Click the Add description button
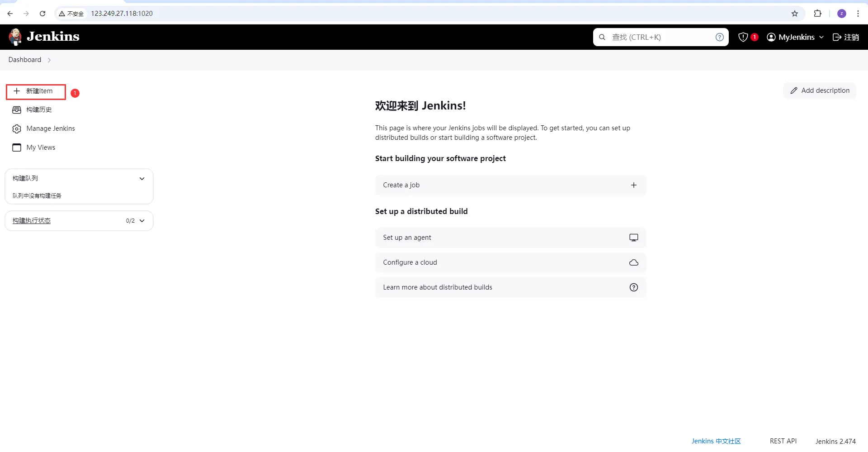 pyautogui.click(x=820, y=90)
